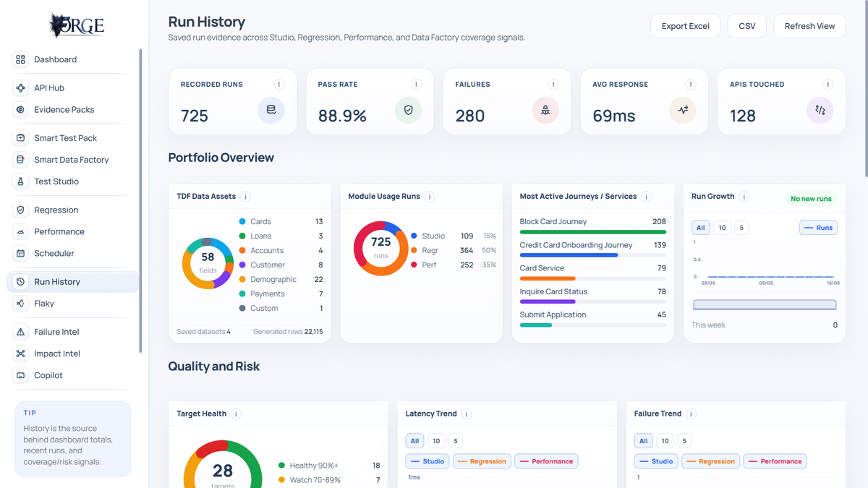Image resolution: width=868 pixels, height=488 pixels.
Task: Click the Flaky sidebar icon
Action: coord(20,303)
